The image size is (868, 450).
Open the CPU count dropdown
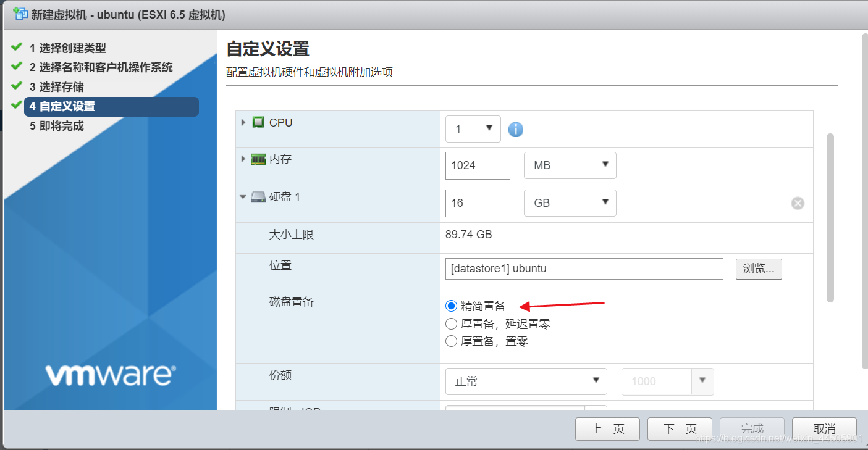point(473,129)
